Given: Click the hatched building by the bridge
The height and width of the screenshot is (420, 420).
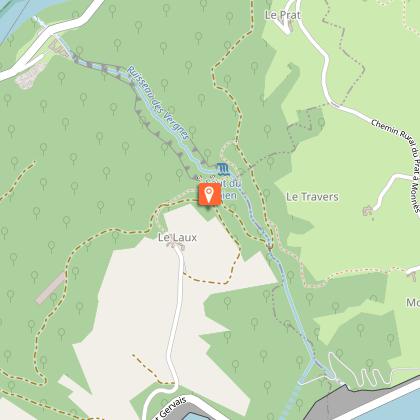Looking at the screenshot, I should pyautogui.click(x=58, y=48).
